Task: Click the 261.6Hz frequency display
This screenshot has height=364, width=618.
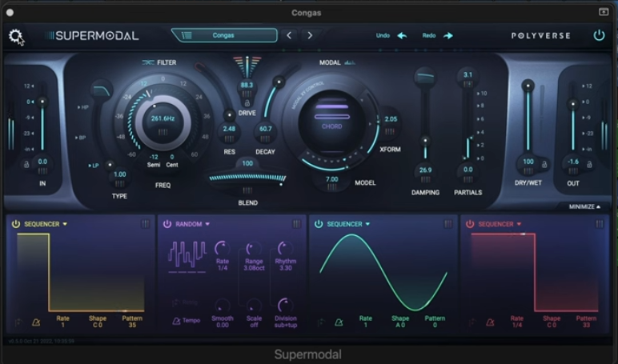Action: 163,118
